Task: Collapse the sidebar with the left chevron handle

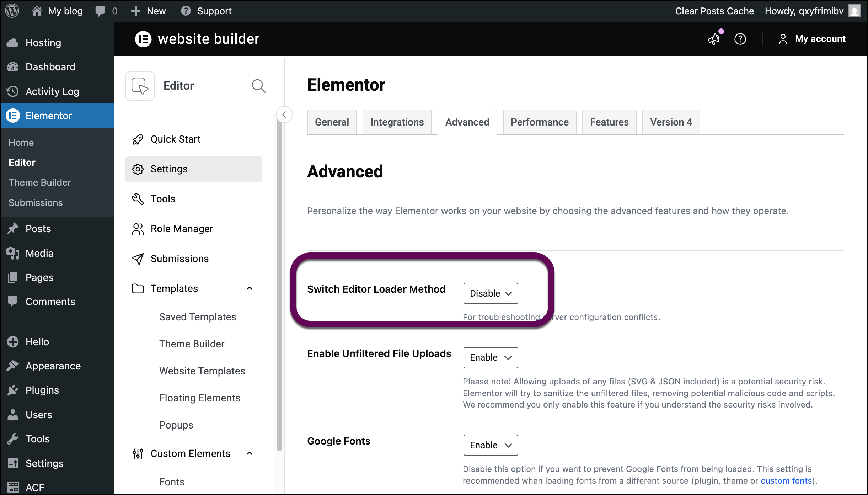Action: click(x=284, y=115)
